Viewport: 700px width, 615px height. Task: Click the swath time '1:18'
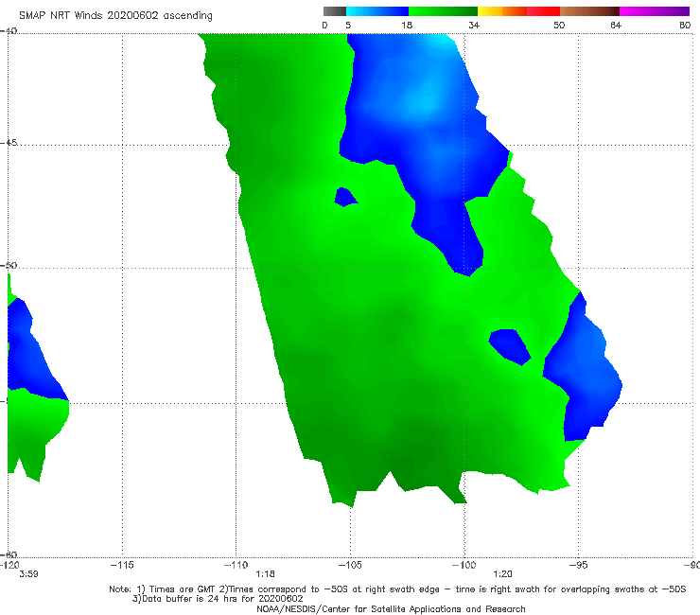click(265, 574)
